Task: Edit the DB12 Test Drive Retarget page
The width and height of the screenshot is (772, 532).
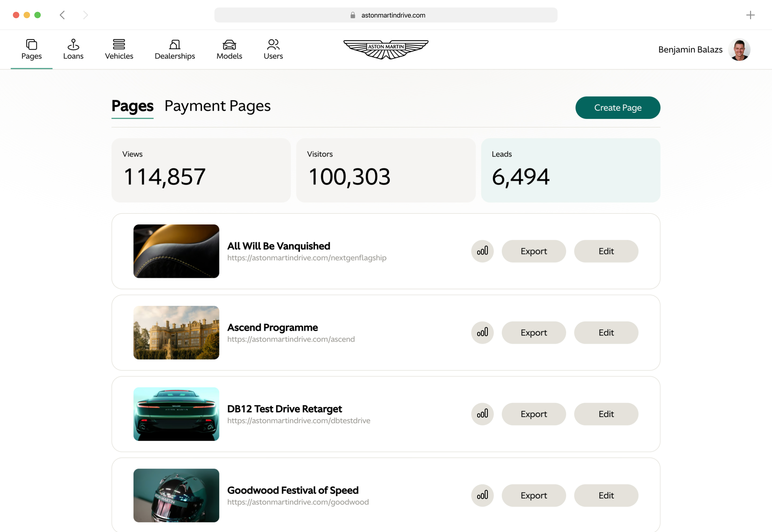Action: click(x=606, y=414)
